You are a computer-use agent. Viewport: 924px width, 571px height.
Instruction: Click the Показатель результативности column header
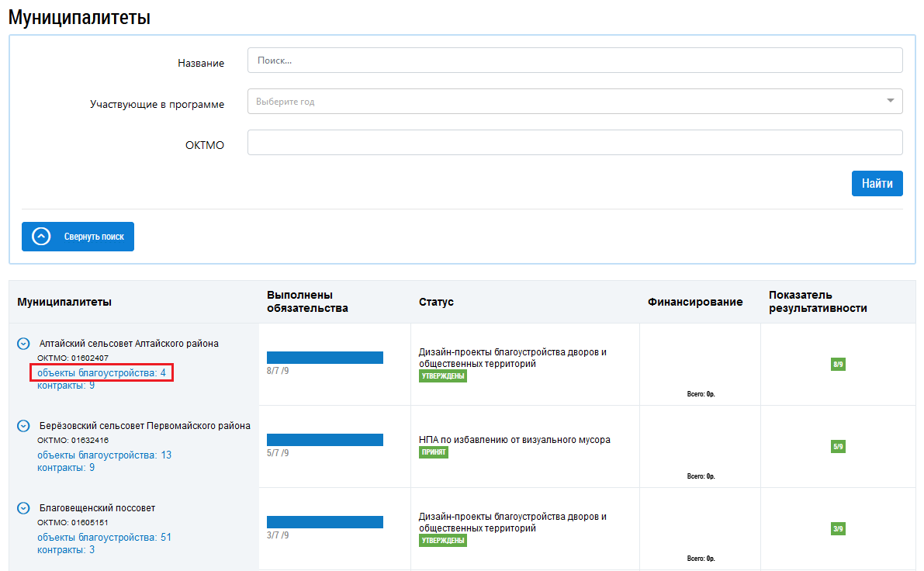pos(818,302)
